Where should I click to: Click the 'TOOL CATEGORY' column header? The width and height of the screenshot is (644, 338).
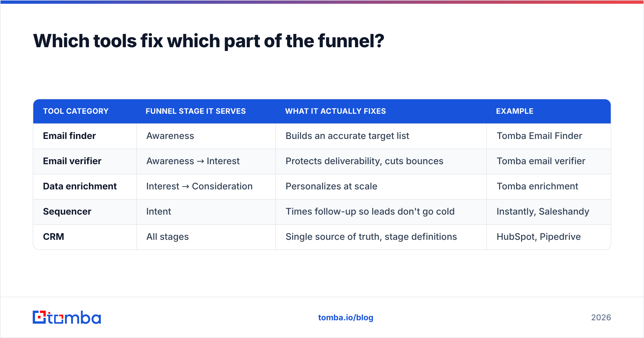pyautogui.click(x=76, y=111)
